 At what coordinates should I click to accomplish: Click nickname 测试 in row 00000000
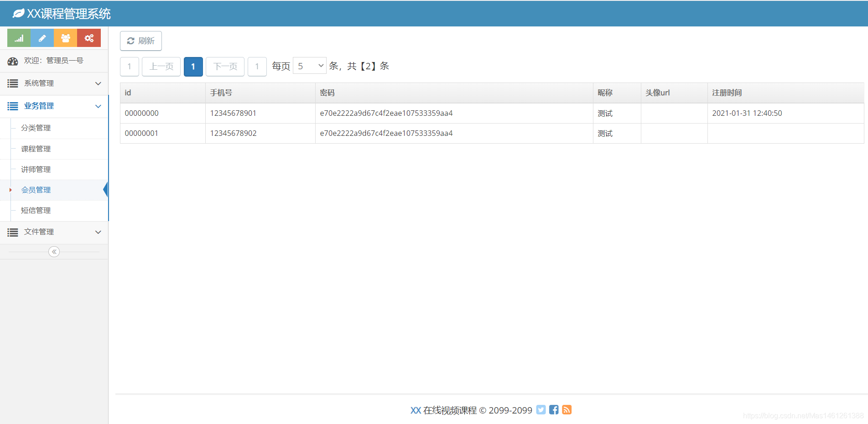[605, 114]
